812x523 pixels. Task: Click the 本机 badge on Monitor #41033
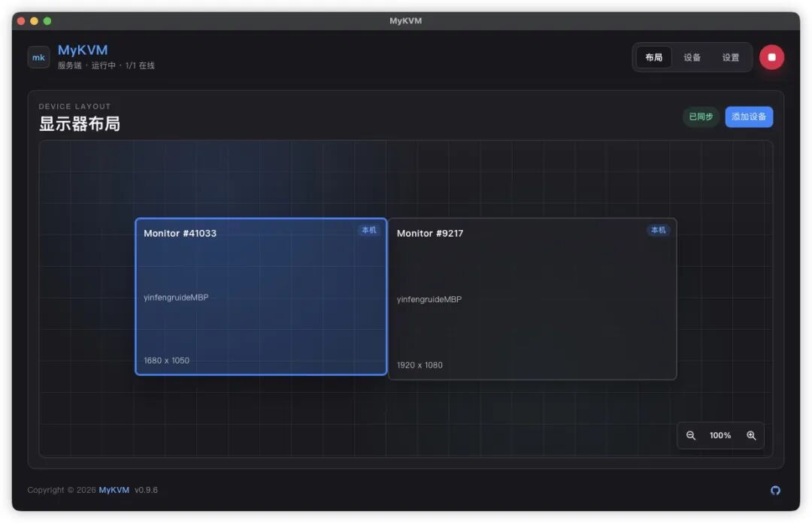click(x=368, y=230)
